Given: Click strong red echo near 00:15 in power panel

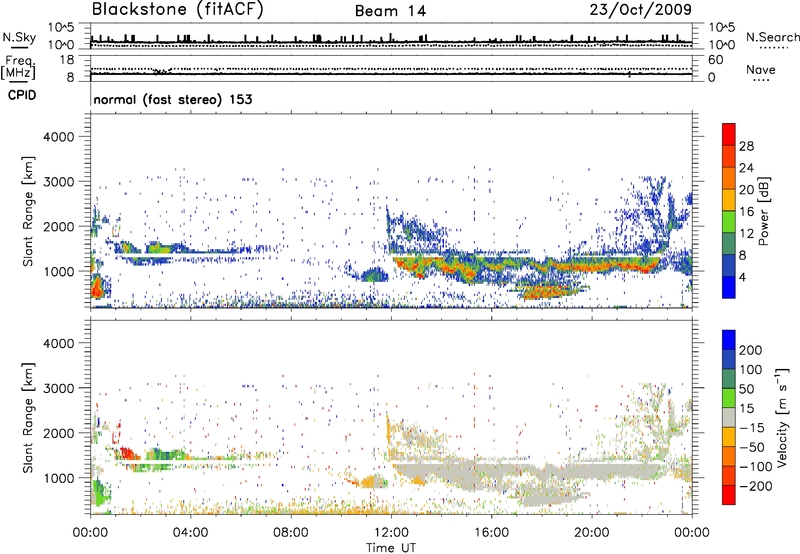Looking at the screenshot, I should pos(96,289).
